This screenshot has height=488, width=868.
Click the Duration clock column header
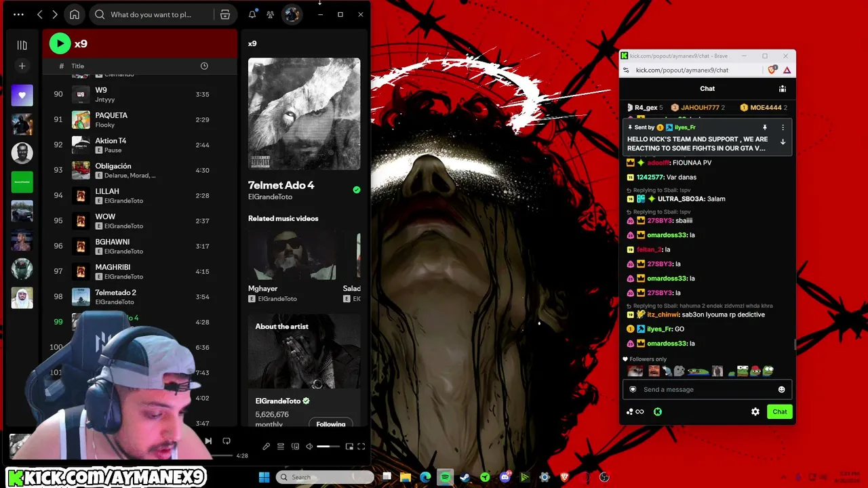tap(204, 66)
